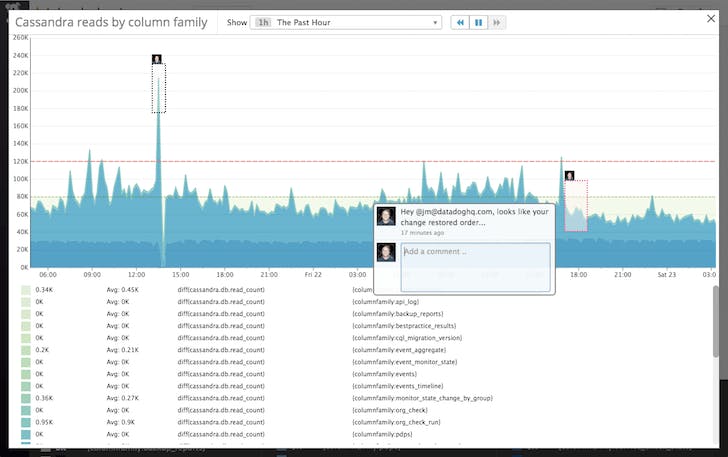
Task: Select the dotted region around the spike
Action: click(x=158, y=89)
